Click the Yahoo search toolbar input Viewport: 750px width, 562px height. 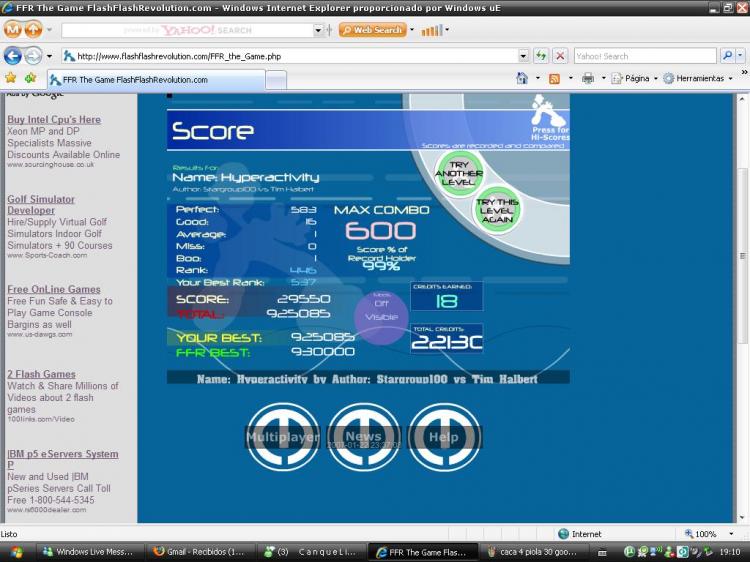coord(187,30)
